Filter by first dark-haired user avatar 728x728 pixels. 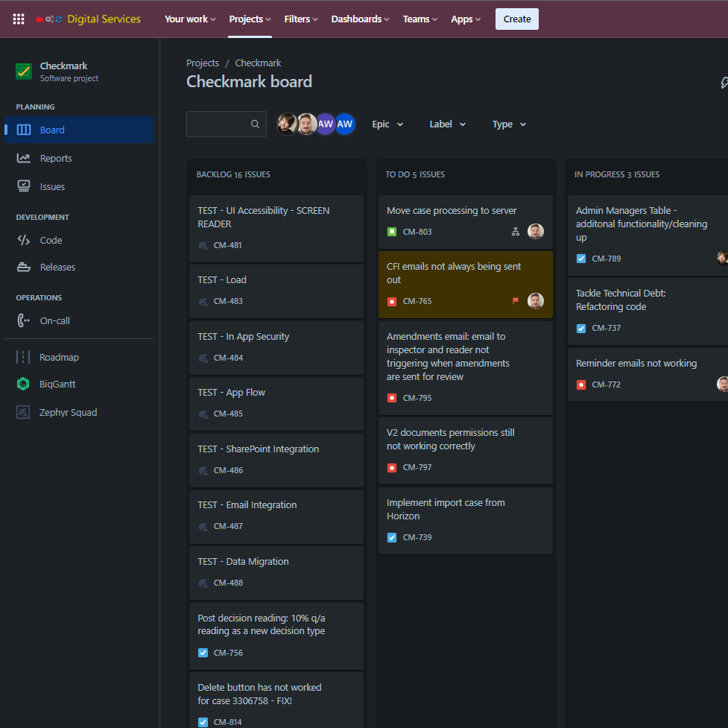click(x=287, y=124)
